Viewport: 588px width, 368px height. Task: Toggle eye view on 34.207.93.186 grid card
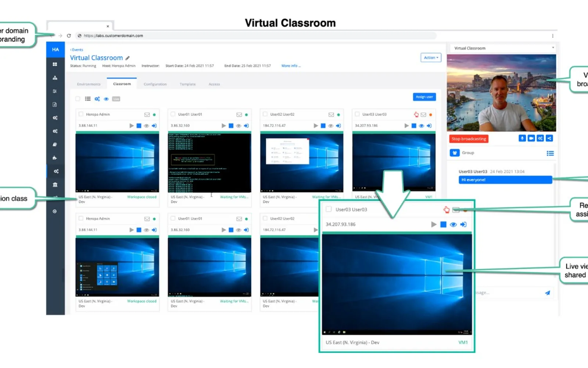click(x=422, y=125)
